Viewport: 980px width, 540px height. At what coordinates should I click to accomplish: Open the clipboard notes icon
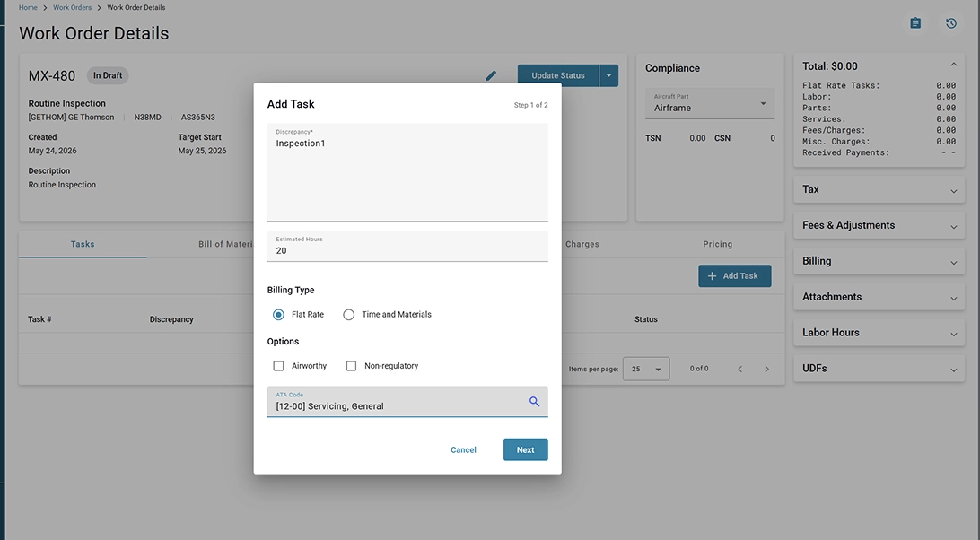coord(915,23)
